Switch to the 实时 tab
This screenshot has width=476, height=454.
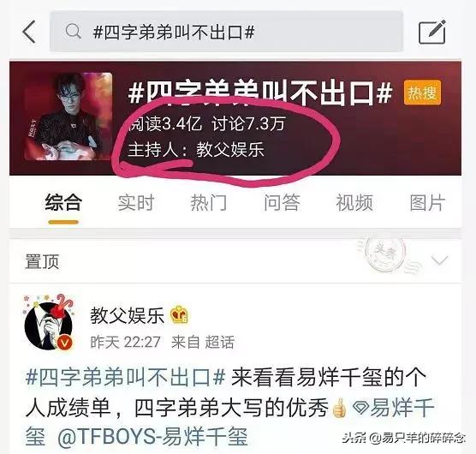(x=136, y=202)
